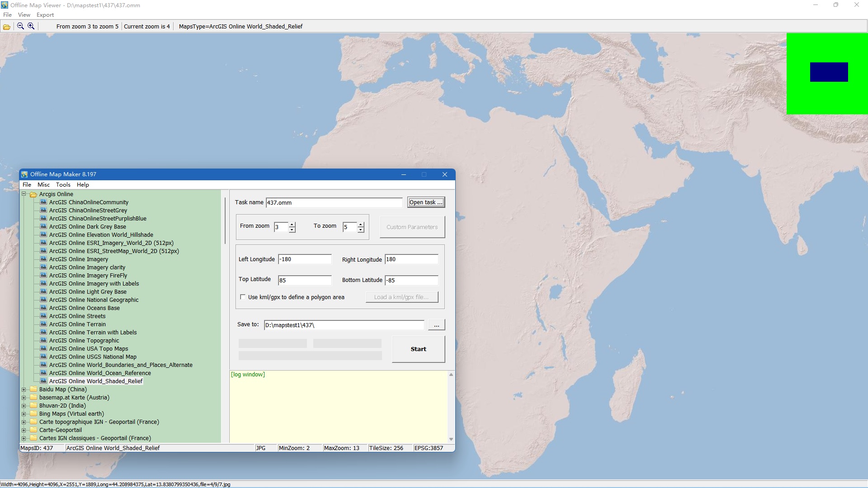Expand Carte topographique IGN - Geoportail node
Screen dimensions: 868x488
[24, 422]
